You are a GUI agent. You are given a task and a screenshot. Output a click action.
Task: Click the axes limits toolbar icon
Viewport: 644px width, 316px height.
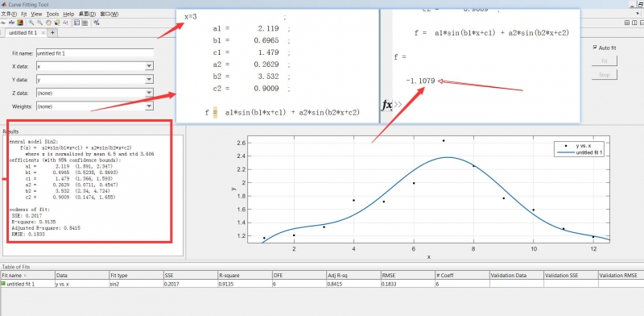click(x=97, y=23)
